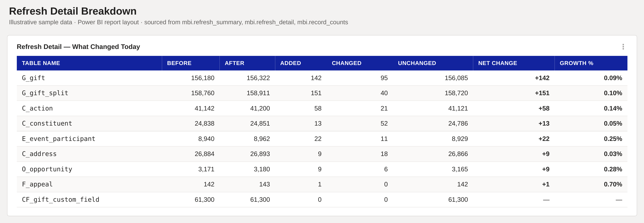This screenshot has height=223, width=644.
Task: Select the E_event_participant table name
Action: click(x=59, y=139)
